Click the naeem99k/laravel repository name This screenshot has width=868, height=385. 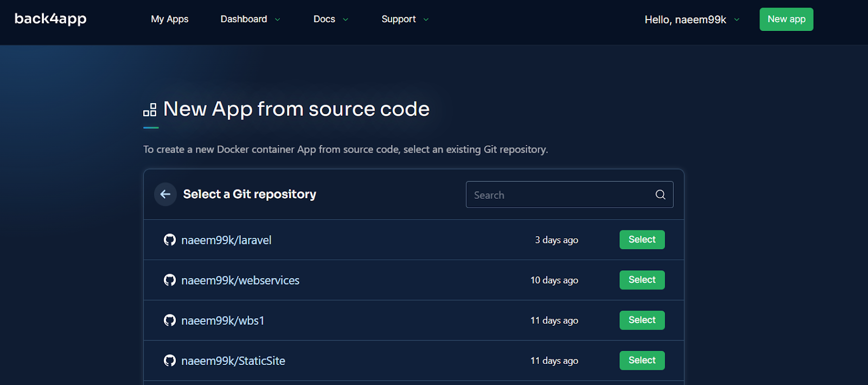click(x=226, y=240)
